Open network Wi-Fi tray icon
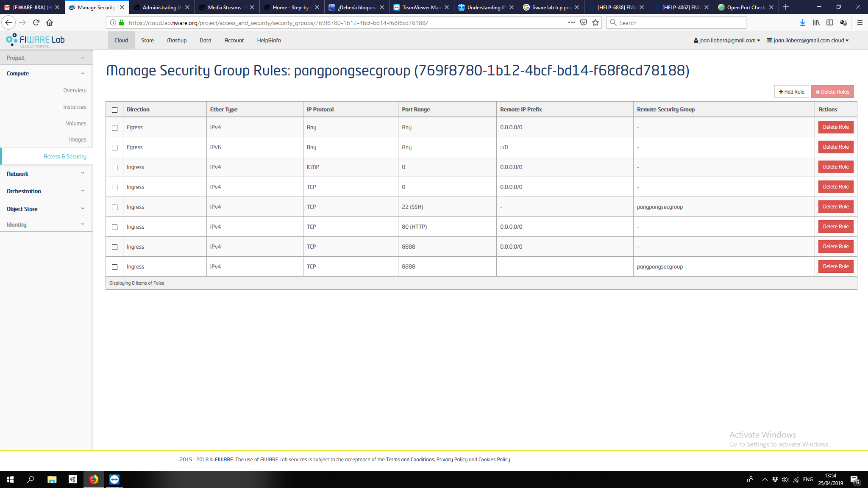 pos(796,480)
